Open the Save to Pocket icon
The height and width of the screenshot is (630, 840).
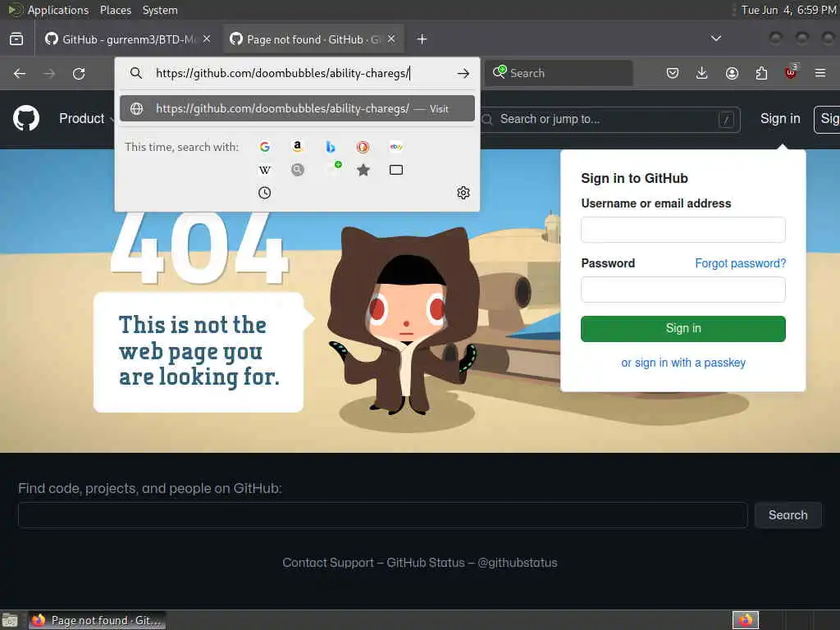pyautogui.click(x=673, y=73)
